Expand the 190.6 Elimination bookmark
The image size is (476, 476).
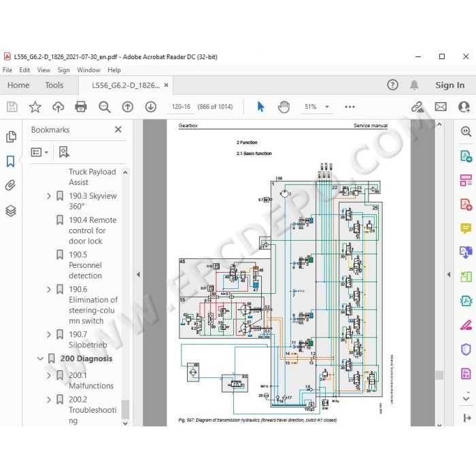48,289
